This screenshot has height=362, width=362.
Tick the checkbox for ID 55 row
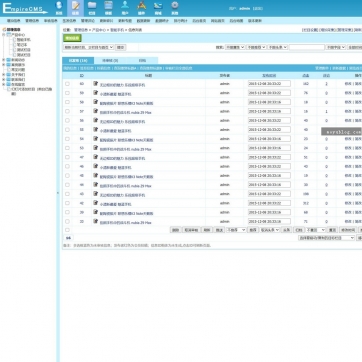pyautogui.click(x=67, y=130)
